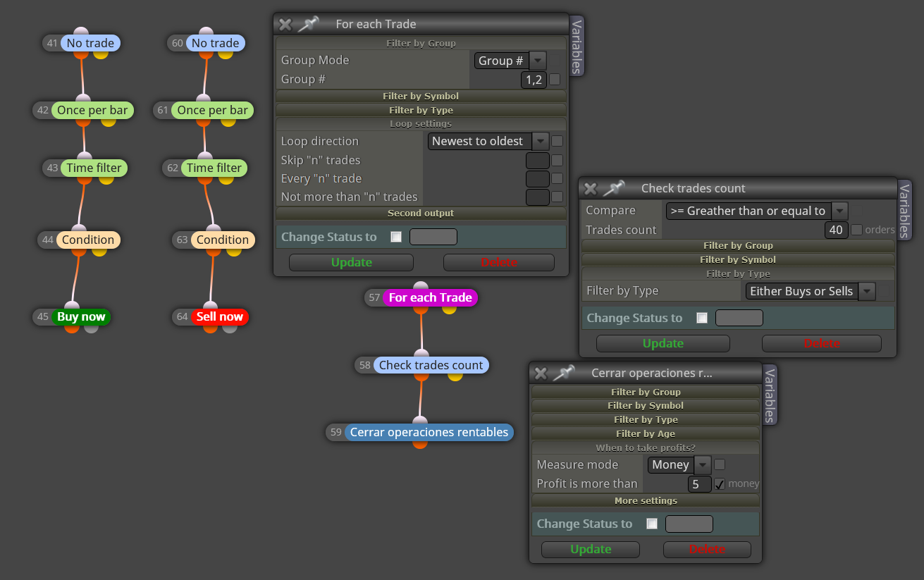924x580 pixels.
Task: Pin the For each Trade panel
Action: [x=308, y=24]
